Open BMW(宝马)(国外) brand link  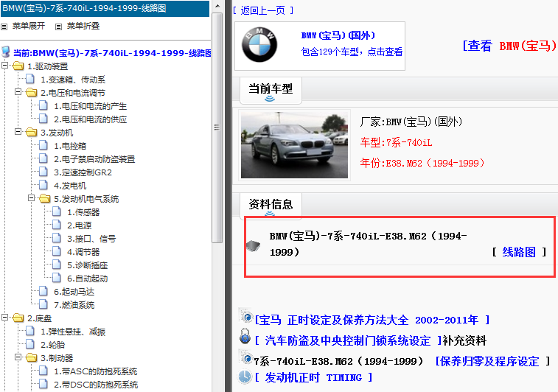[338, 35]
